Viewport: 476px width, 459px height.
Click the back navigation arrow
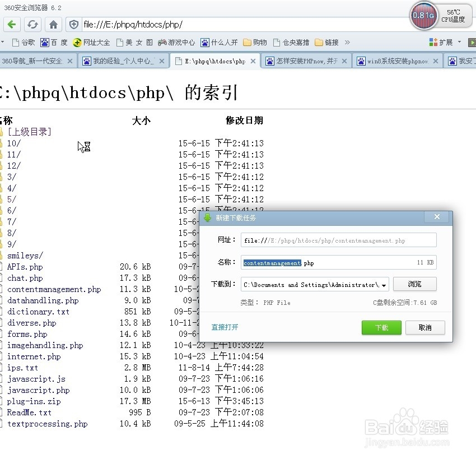(x=12, y=25)
